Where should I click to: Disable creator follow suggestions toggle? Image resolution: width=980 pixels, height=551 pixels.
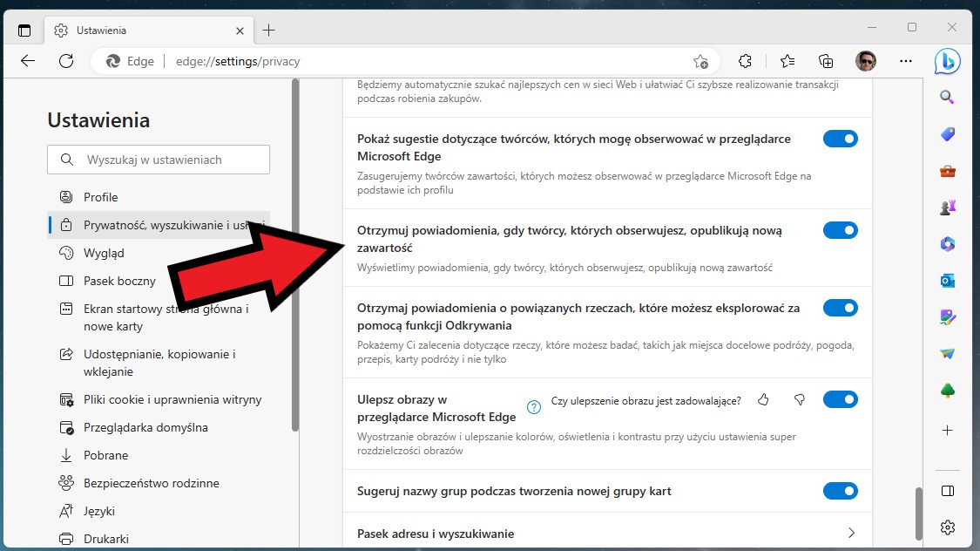pos(840,139)
